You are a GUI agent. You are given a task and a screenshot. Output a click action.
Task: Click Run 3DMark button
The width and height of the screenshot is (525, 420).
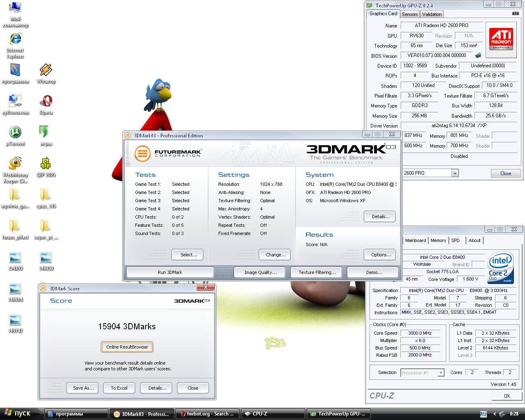point(170,272)
